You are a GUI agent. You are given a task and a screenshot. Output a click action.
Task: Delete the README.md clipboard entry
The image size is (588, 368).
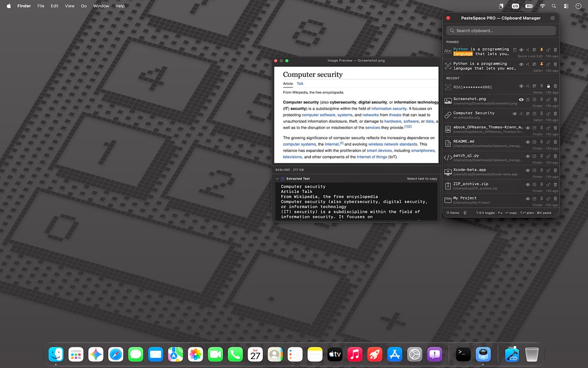point(555,142)
